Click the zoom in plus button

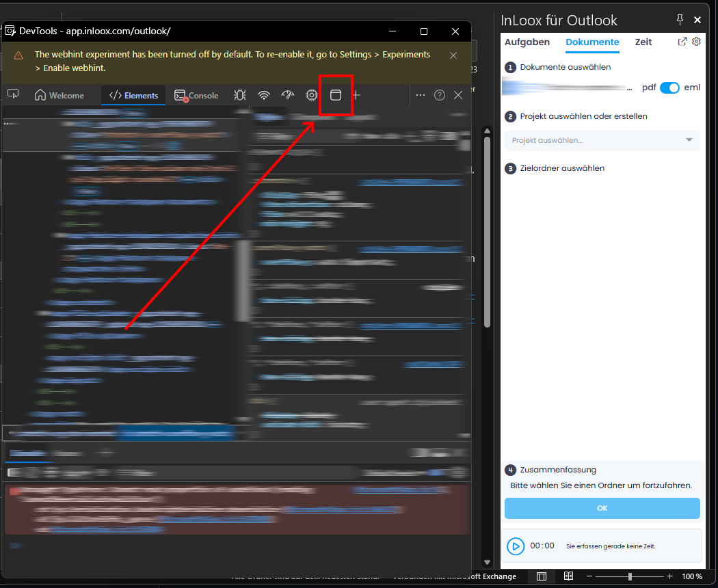click(x=670, y=576)
